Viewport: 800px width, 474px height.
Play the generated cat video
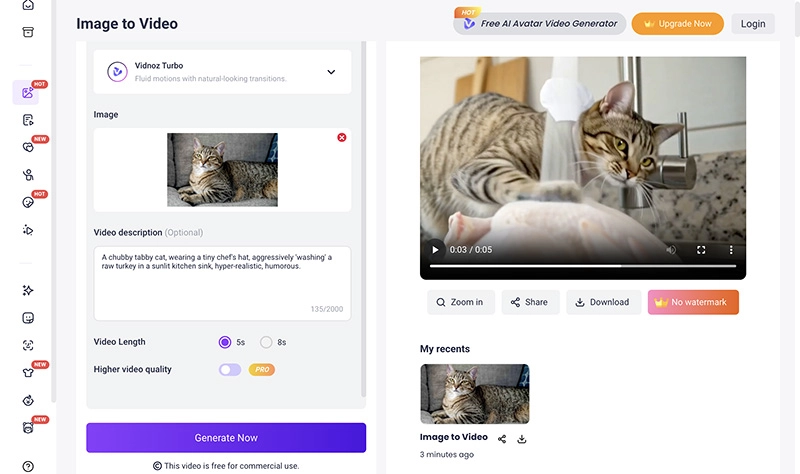[x=435, y=250]
